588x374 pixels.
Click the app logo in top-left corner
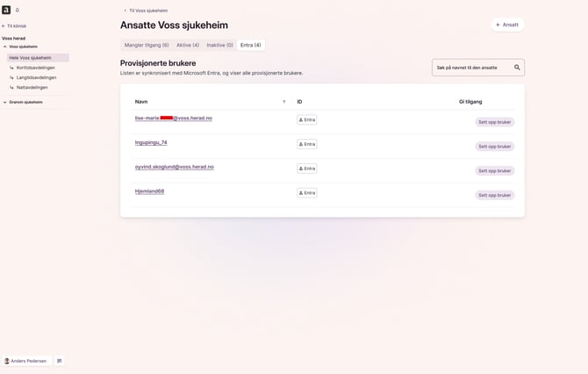point(6,10)
